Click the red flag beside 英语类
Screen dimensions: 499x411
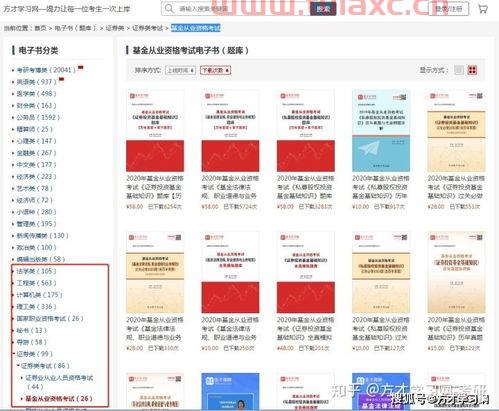coord(61,79)
